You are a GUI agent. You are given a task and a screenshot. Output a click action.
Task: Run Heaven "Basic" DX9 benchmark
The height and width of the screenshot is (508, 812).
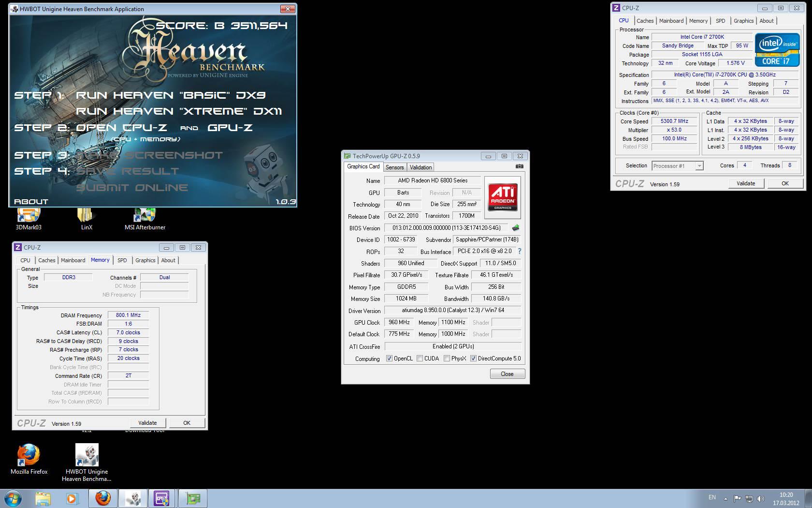point(171,95)
